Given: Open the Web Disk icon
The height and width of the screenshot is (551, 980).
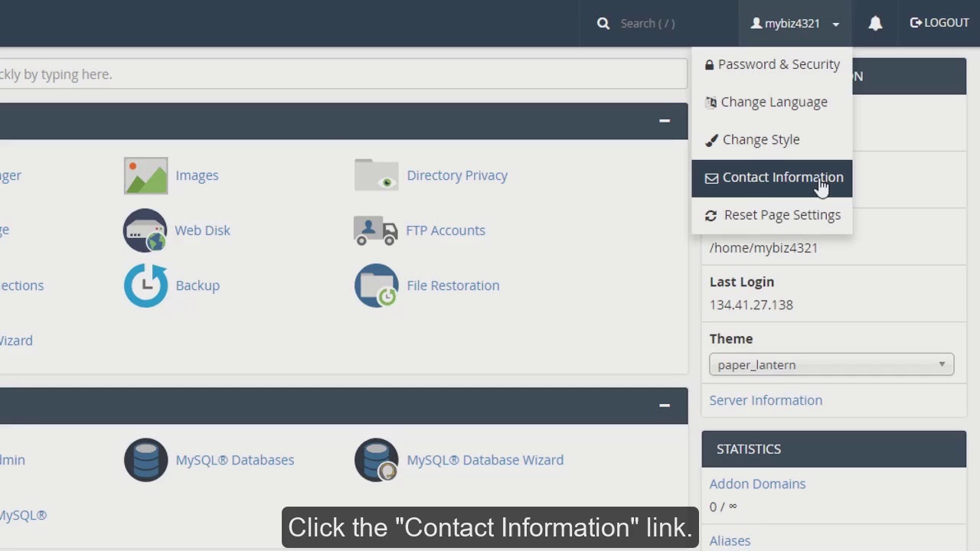Looking at the screenshot, I should 145,230.
